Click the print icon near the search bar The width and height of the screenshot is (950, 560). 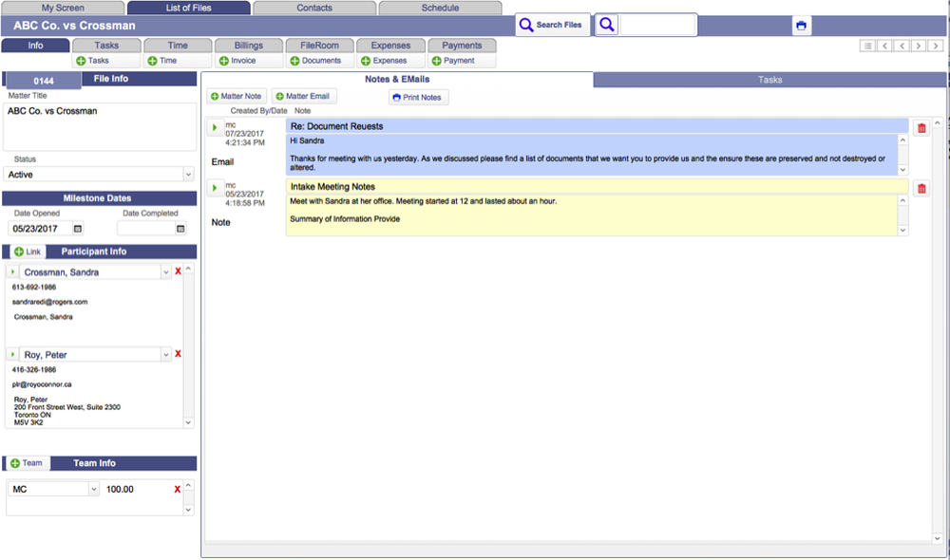click(x=801, y=25)
